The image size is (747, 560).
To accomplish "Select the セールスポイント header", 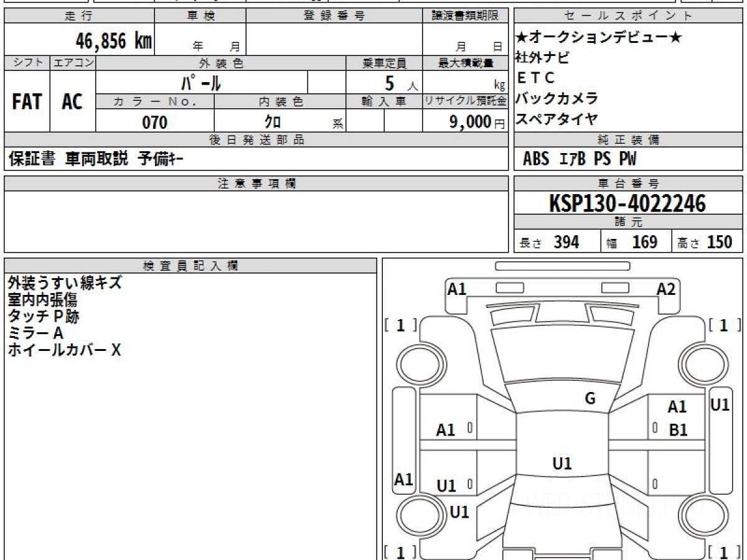I will click(x=628, y=16).
